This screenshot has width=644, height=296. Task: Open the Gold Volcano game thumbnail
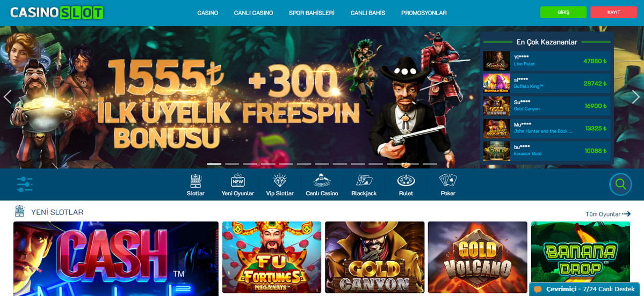pyautogui.click(x=477, y=257)
